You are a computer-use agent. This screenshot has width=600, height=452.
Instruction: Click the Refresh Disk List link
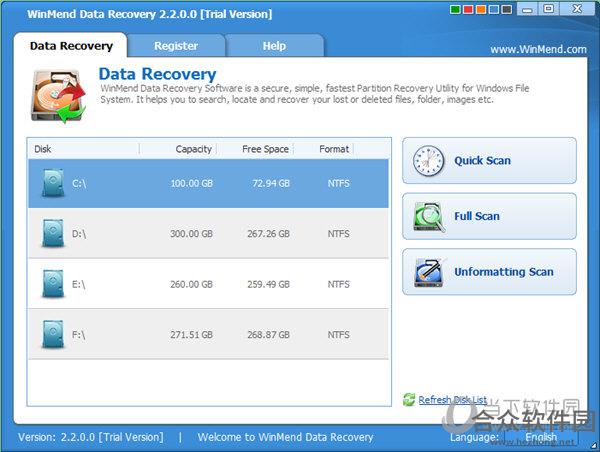click(x=453, y=400)
